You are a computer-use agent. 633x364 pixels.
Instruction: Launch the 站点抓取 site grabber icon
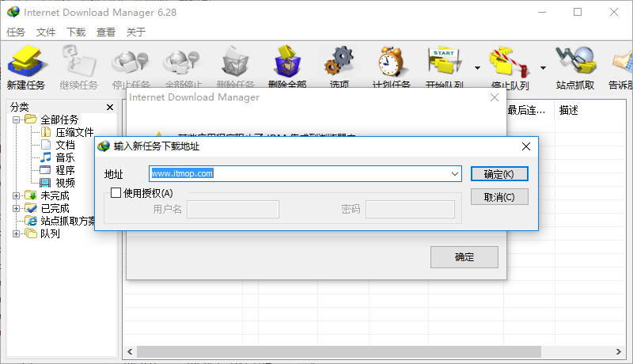coord(575,60)
